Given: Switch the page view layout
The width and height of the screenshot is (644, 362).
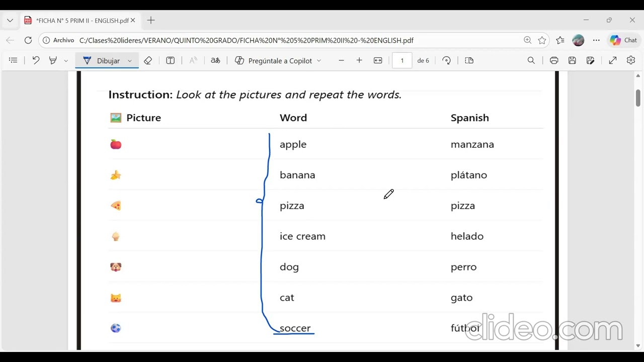Looking at the screenshot, I should [469, 60].
